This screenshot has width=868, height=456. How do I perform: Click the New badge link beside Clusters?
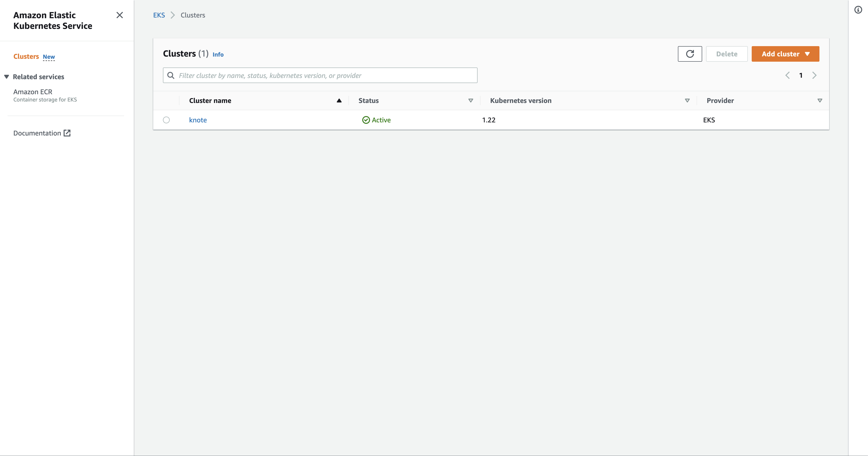click(49, 57)
